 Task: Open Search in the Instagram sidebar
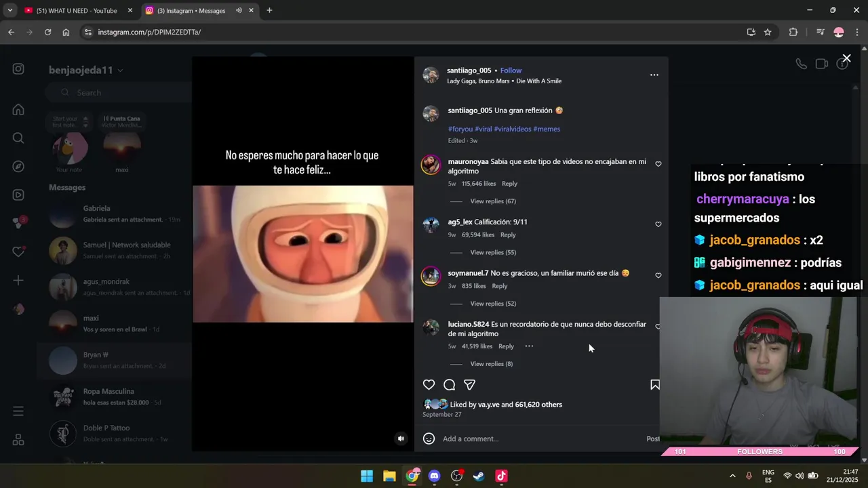pos(18,138)
